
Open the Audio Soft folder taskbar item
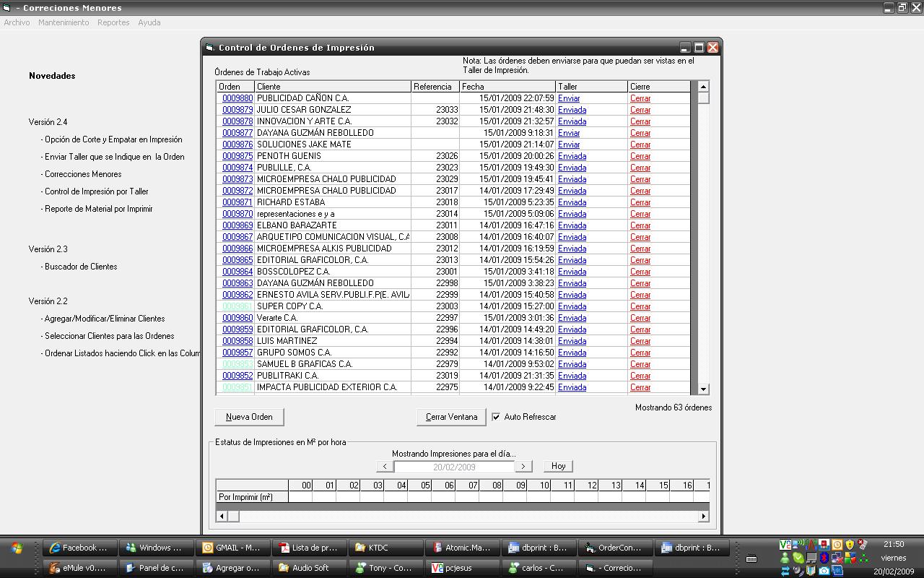(x=308, y=568)
